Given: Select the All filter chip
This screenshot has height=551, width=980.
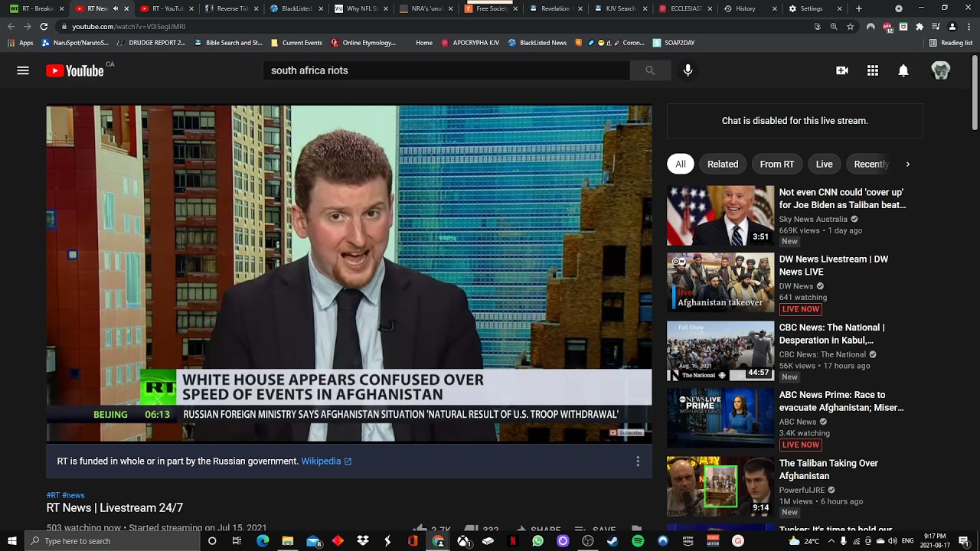Looking at the screenshot, I should [680, 164].
